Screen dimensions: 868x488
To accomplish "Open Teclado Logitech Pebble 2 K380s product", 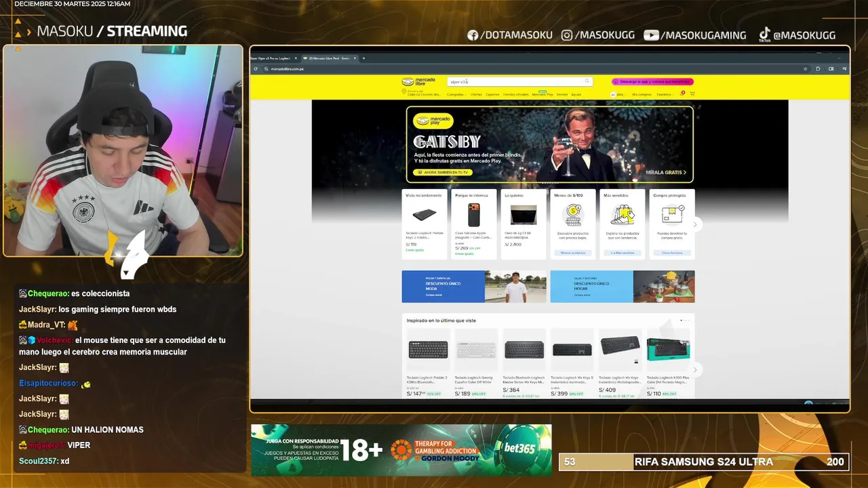I will [428, 363].
